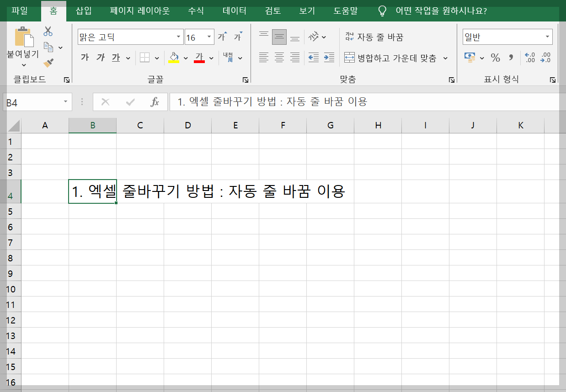
Task: Open the 데이터 ribbon tab
Action: (x=234, y=11)
